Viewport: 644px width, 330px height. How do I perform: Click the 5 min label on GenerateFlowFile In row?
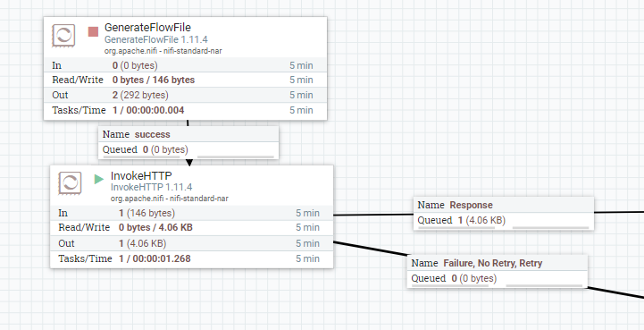click(301, 65)
